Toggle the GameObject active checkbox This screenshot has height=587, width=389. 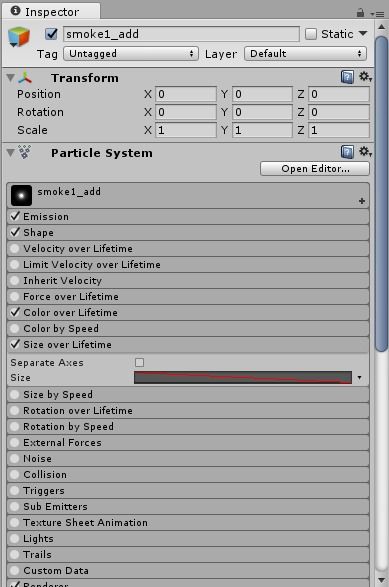coord(51,34)
